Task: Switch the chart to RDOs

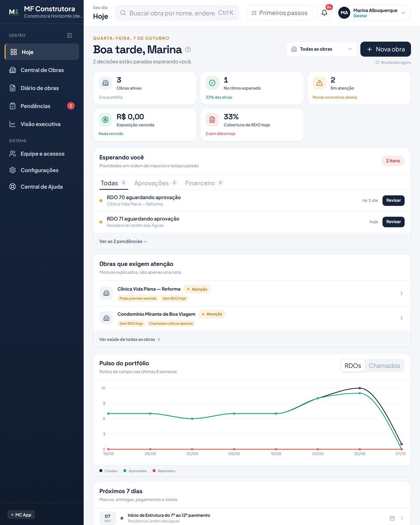Action: pos(353,366)
